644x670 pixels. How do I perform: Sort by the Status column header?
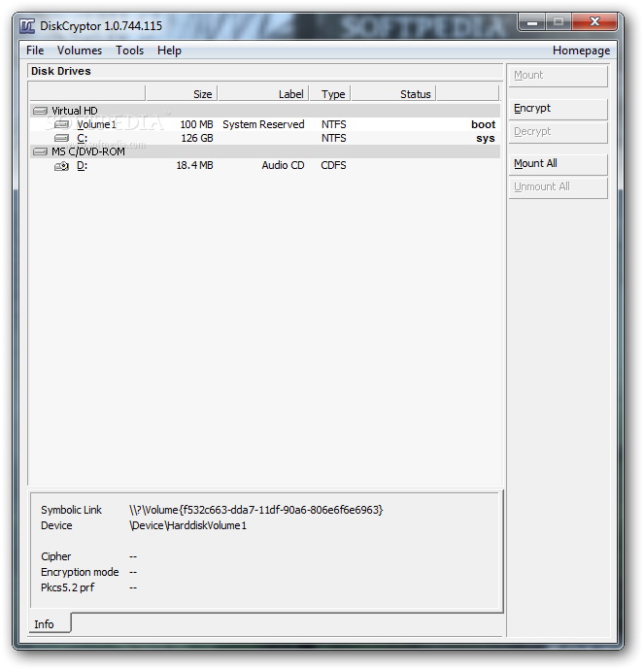tap(393, 94)
